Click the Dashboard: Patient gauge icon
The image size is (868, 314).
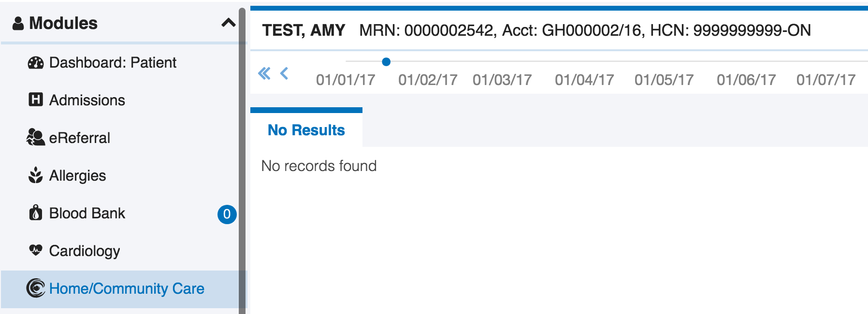[x=35, y=63]
